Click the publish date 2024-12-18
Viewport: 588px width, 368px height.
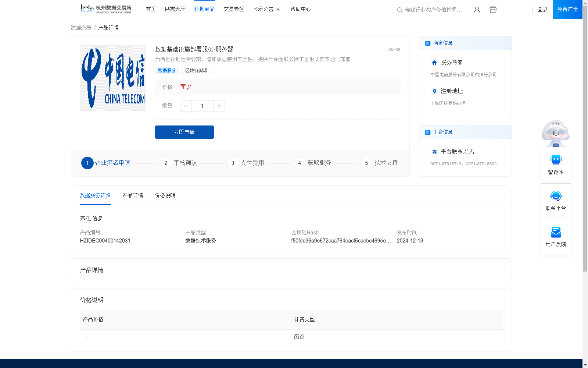[410, 241]
